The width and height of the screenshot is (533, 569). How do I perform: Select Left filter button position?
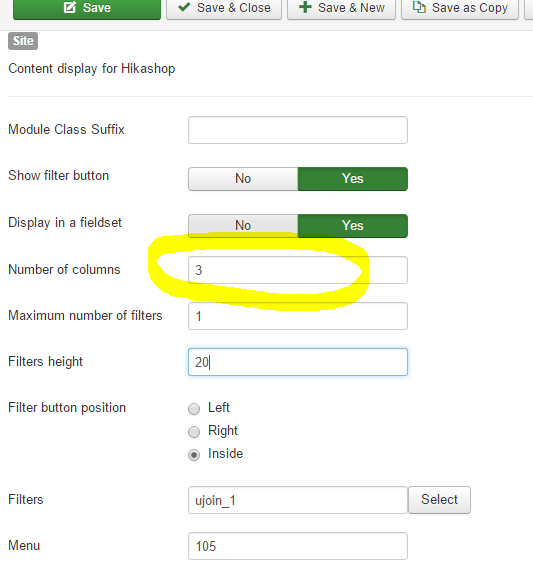tap(194, 409)
